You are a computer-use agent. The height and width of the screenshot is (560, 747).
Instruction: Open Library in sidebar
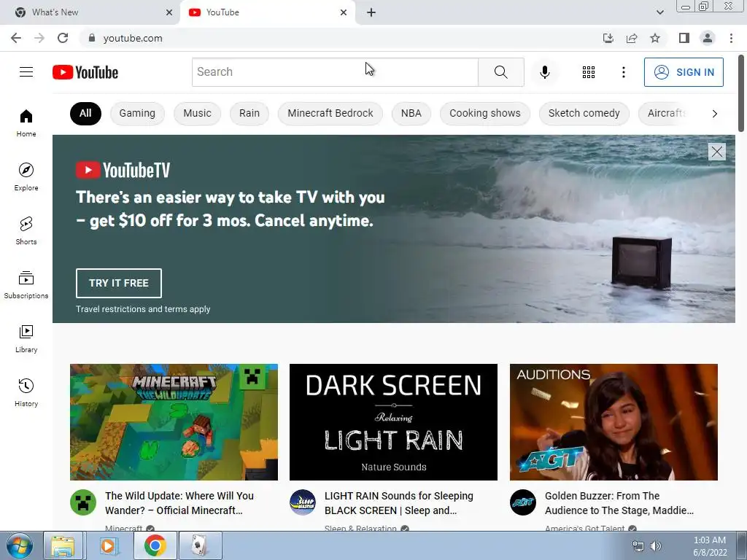pos(26,338)
